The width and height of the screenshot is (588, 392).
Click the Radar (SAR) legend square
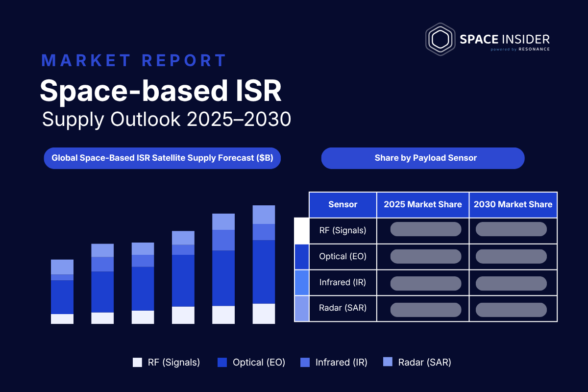click(x=388, y=363)
